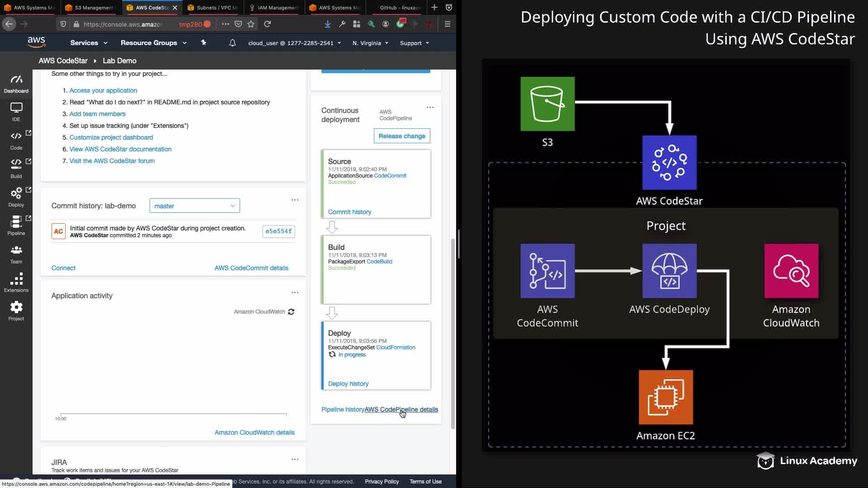Click the notifications bell icon
The image size is (868, 488).
[232, 43]
